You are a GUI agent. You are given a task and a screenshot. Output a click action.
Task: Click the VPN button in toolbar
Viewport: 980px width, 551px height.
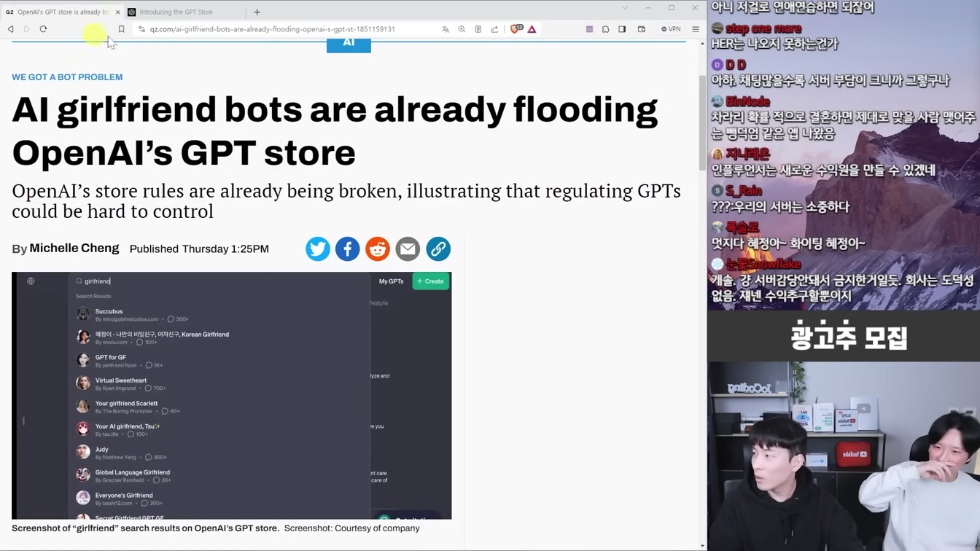(x=671, y=29)
